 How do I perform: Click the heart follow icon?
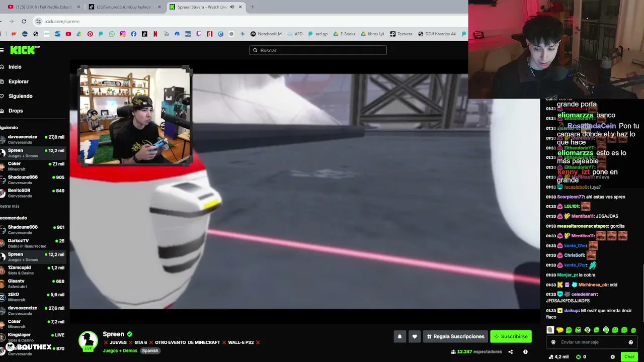pyautogui.click(x=415, y=336)
